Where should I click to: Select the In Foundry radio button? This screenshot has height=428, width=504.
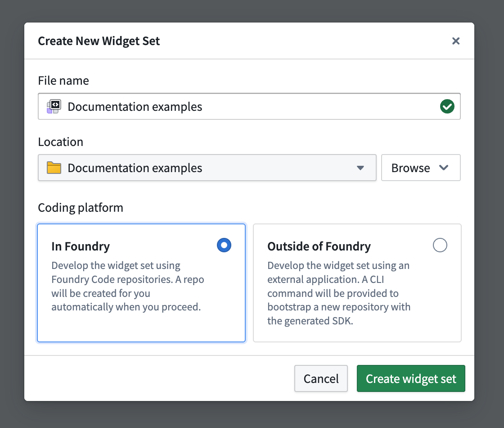click(224, 245)
